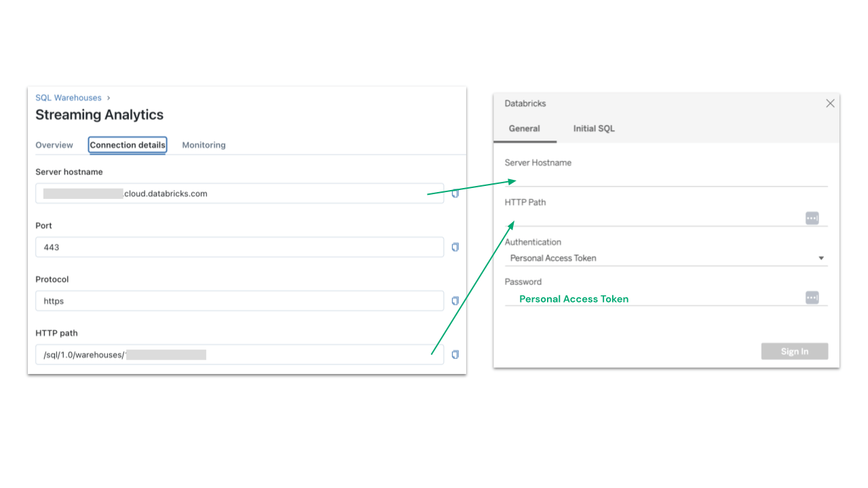This screenshot has width=868, height=488.
Task: Focus the HTTP Path input in dialog
Action: tap(652, 218)
